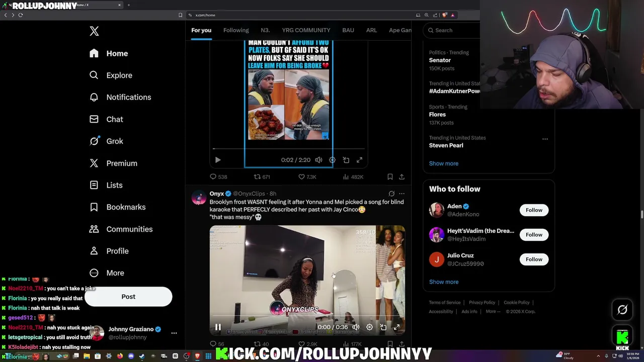Viewport: 644px width, 362px height.
Task: Switch to the Following tab
Action: [236, 30]
